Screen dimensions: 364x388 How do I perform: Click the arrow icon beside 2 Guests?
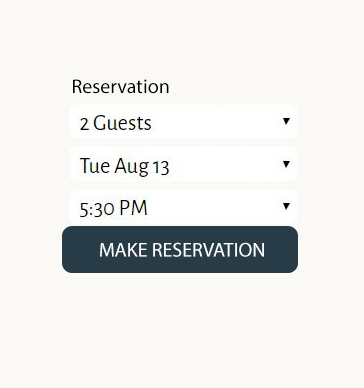click(286, 121)
